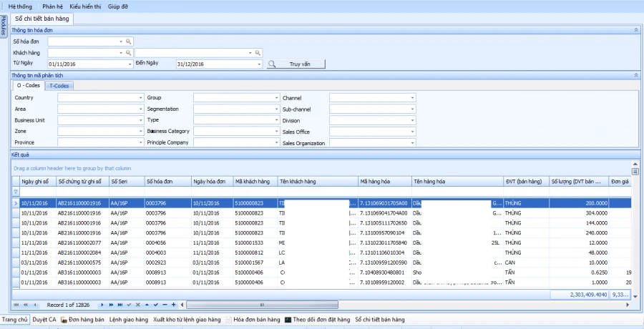Expand the Principle Company dropdown
644x329 pixels.
click(277, 142)
